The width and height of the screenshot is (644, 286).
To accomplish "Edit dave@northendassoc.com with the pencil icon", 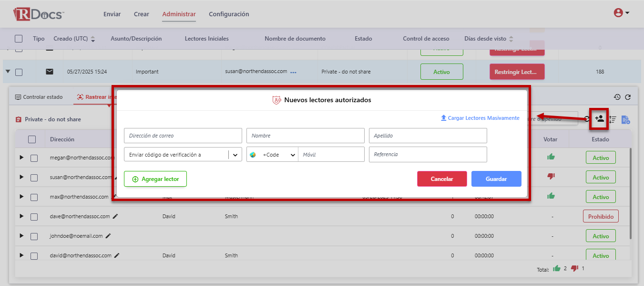I will pos(115,216).
